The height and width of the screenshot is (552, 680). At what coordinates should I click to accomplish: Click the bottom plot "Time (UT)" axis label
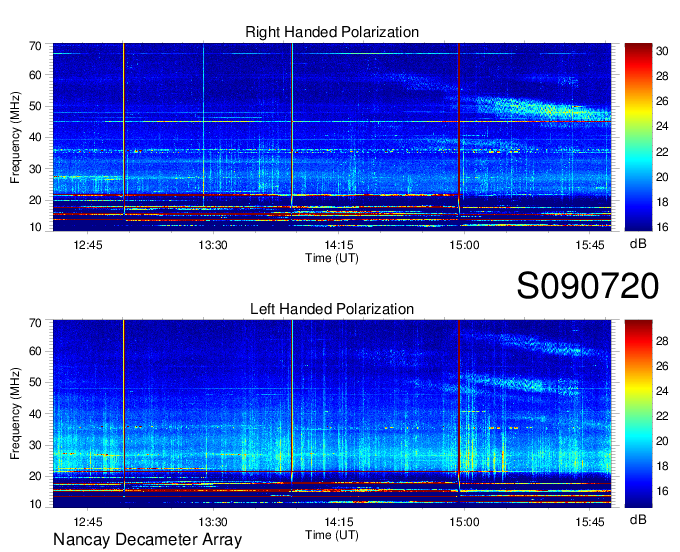click(332, 535)
